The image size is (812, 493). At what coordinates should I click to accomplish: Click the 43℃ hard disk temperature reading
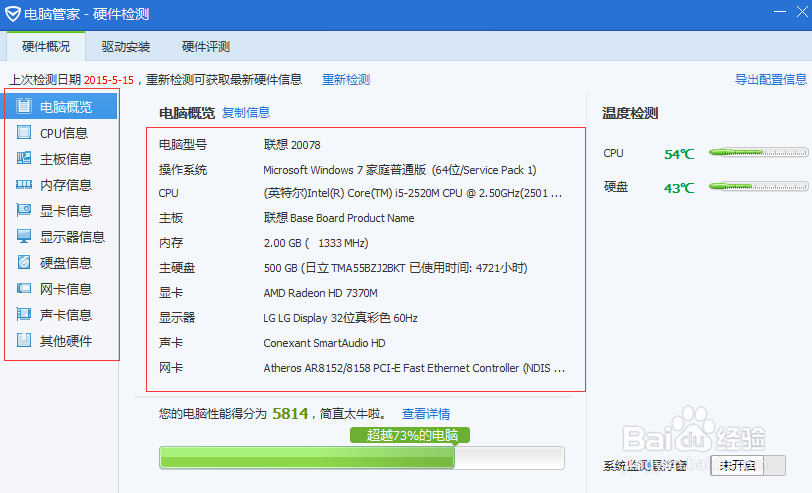tap(679, 188)
